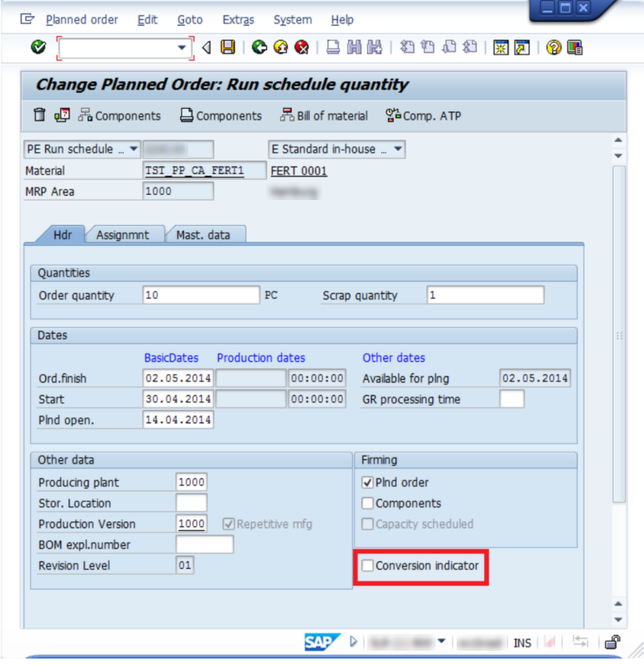Open the E Standard in-house dropdown
This screenshot has width=644, height=665.
pos(397,149)
